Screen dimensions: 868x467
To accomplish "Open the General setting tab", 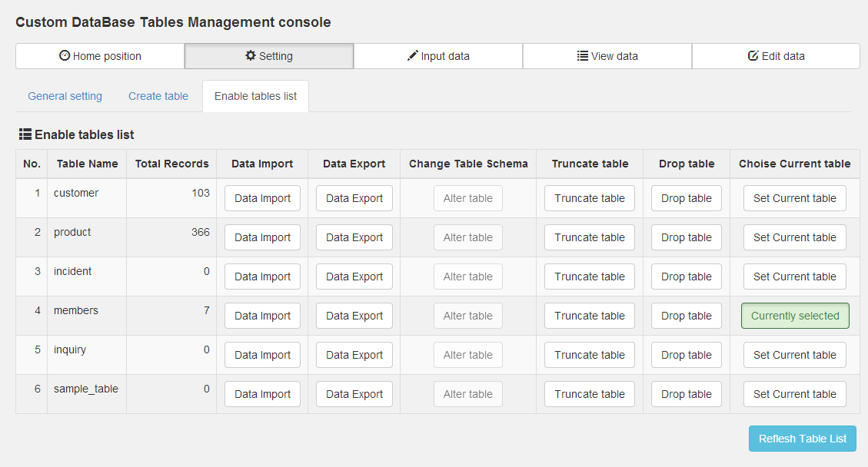I will tap(65, 96).
